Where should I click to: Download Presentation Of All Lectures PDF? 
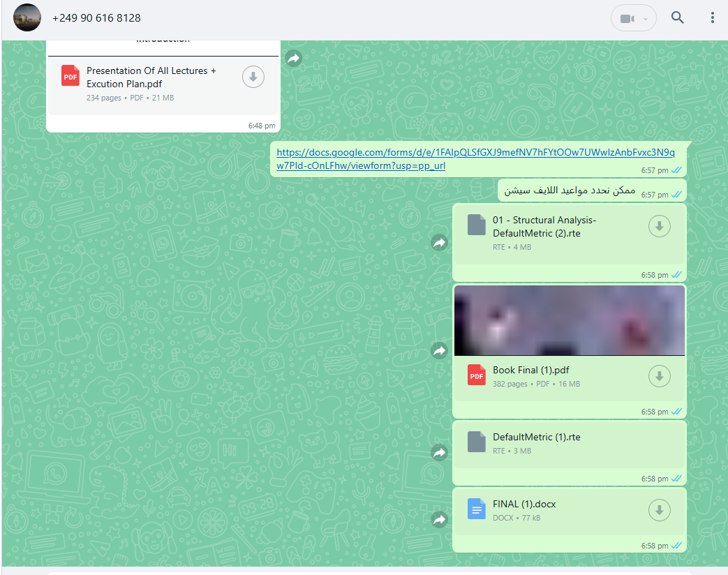point(253,77)
